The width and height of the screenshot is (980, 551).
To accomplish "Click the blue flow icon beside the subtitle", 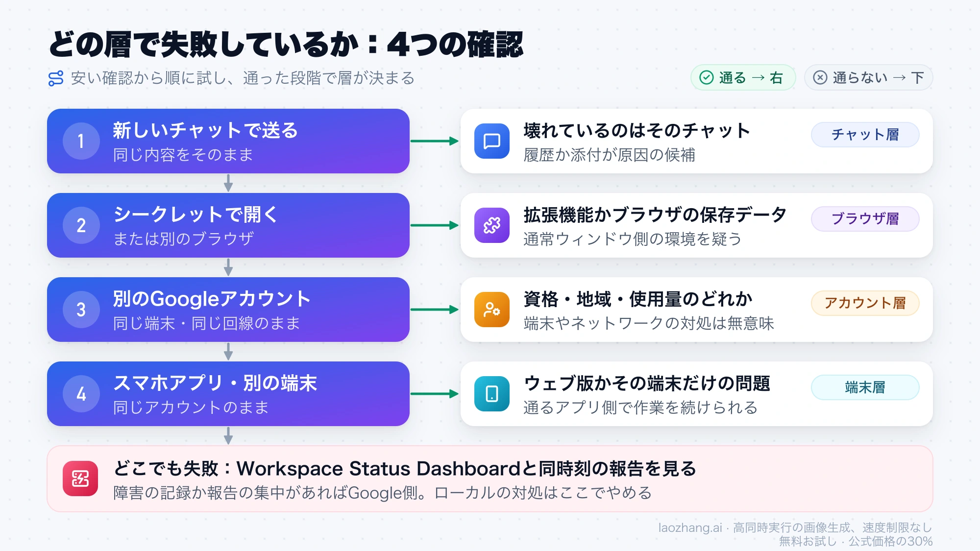I will pos(56,78).
